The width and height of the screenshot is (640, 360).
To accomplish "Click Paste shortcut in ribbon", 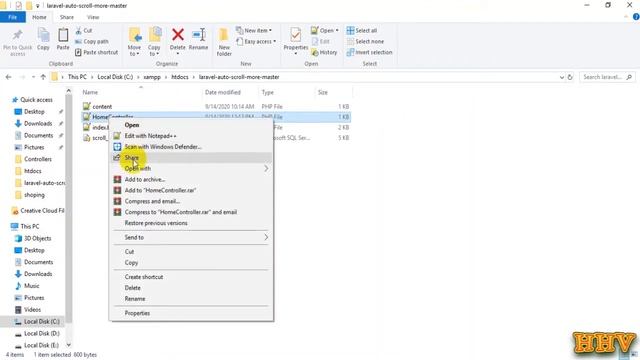I will point(97,52).
